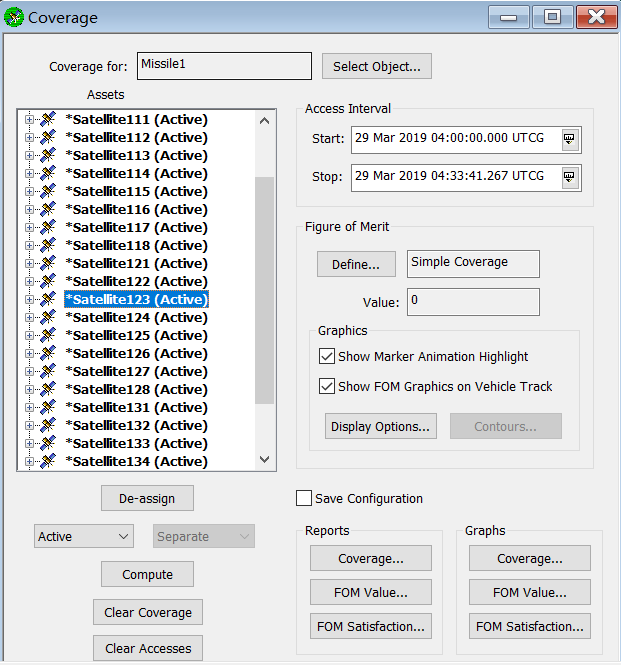Viewport: 621px width, 665px height.
Task: Expand the Satellite111 tree node
Action: (x=29, y=120)
